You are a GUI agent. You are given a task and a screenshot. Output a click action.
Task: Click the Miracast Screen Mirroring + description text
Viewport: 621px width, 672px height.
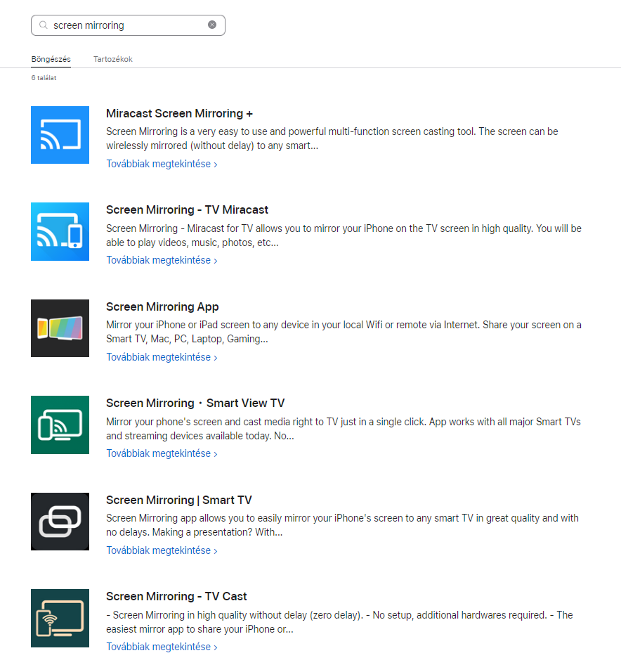coord(332,138)
